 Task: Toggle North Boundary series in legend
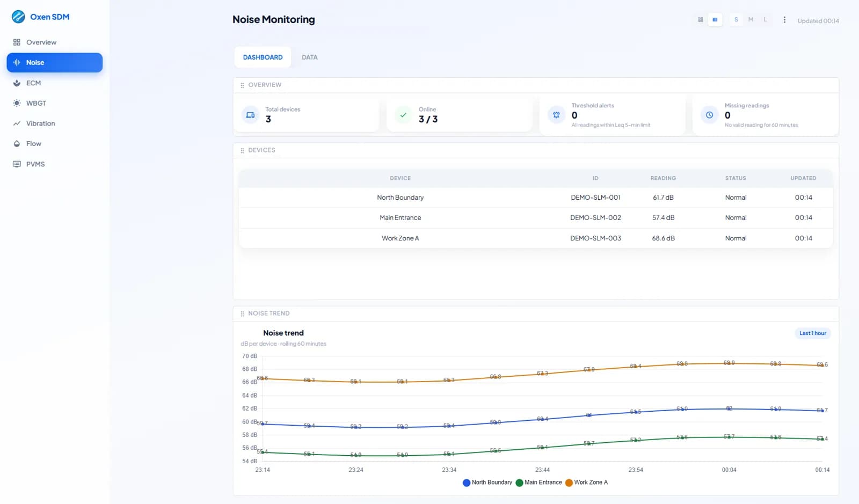pos(487,483)
